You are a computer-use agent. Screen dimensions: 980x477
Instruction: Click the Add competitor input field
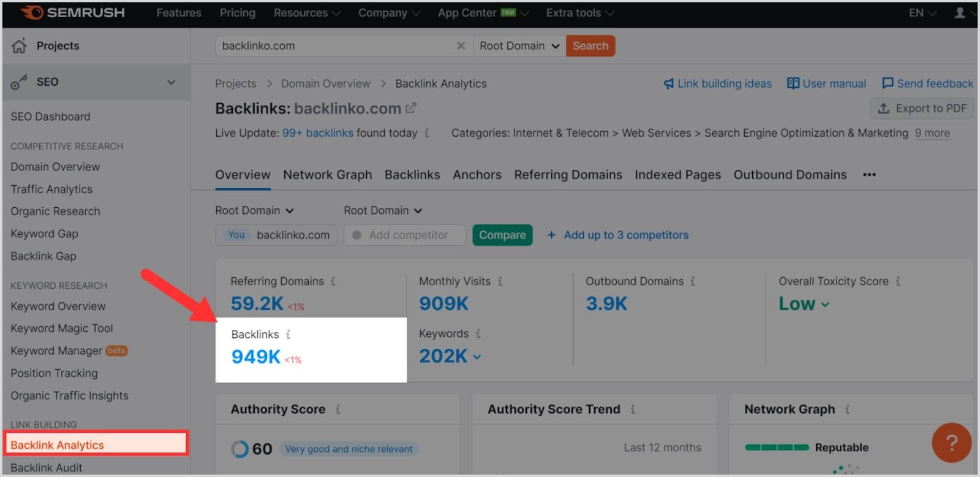point(409,235)
